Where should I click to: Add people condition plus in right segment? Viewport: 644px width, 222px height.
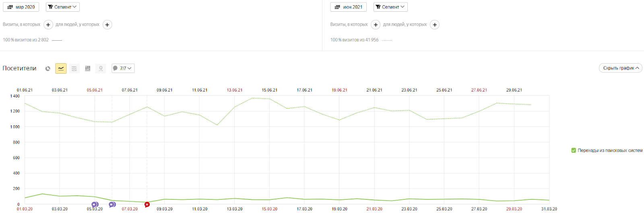click(435, 25)
